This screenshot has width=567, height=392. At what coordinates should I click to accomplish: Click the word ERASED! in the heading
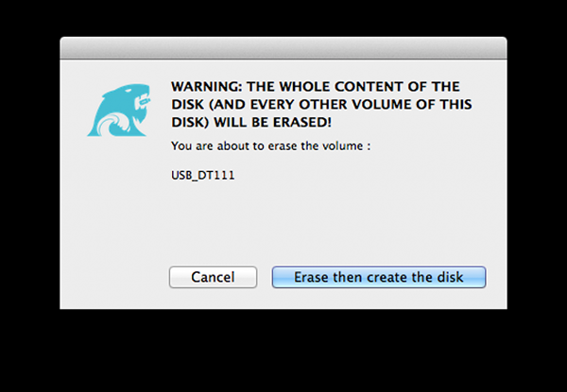coord(302,123)
